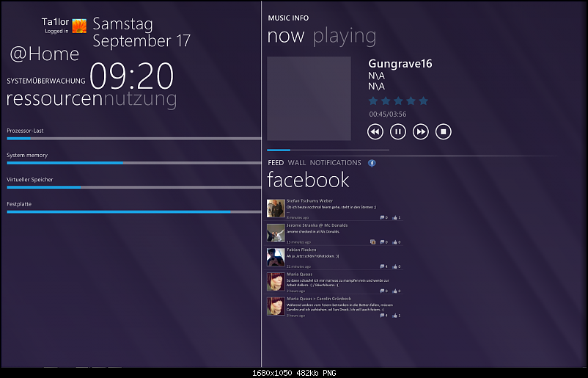Rate the track five stars
Viewport: 588px width, 378px height.
423,101
